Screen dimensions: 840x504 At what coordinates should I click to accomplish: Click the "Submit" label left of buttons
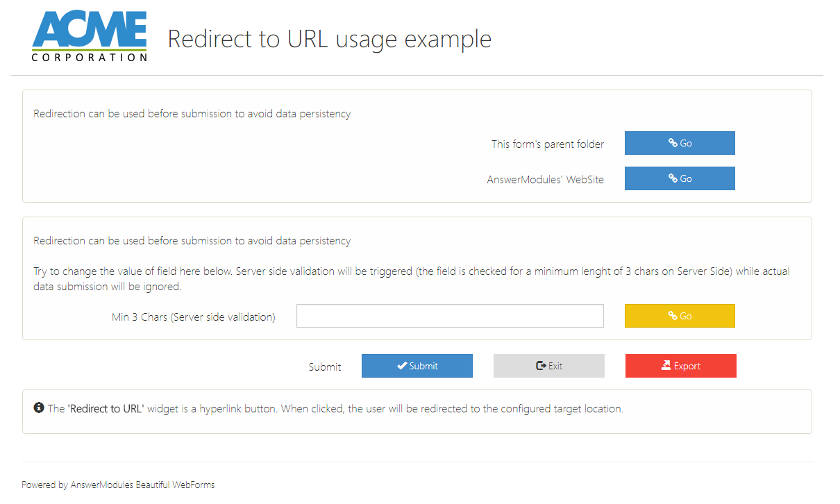(325, 367)
